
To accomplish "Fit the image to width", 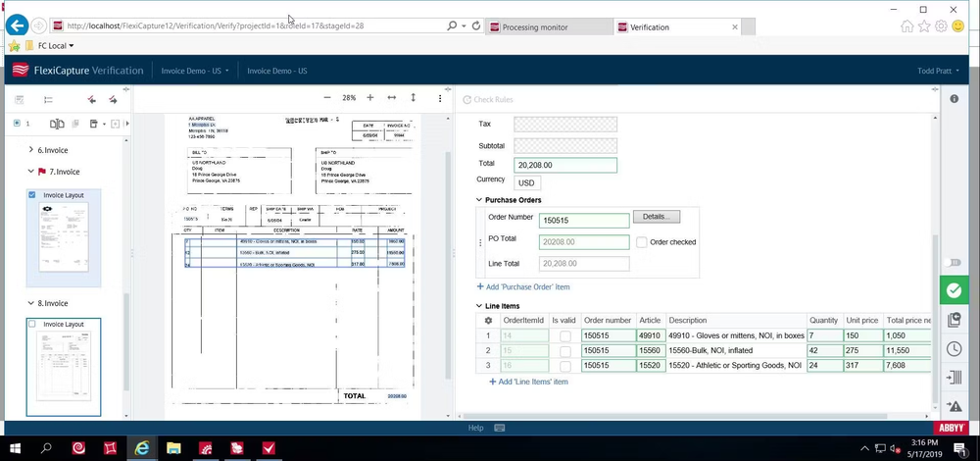I will (392, 98).
